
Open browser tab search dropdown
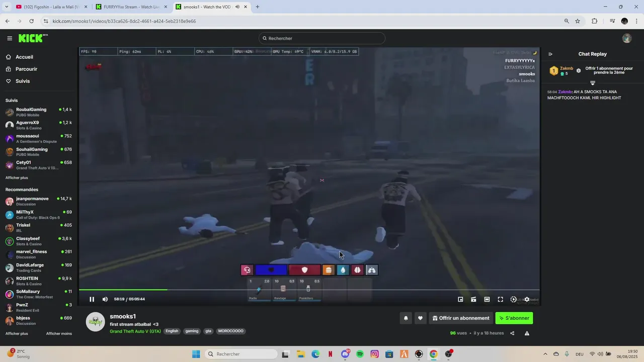pos(7,7)
